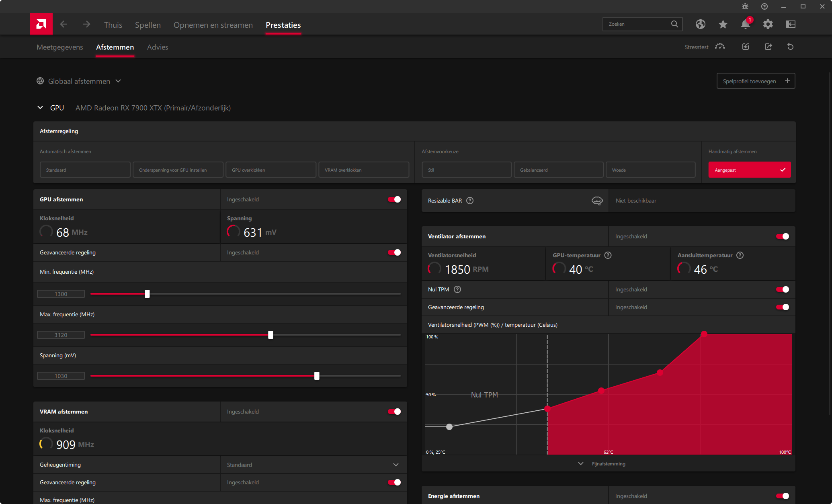Click the reset tuning icon
Viewport: 832px width, 504px height.
tap(790, 47)
